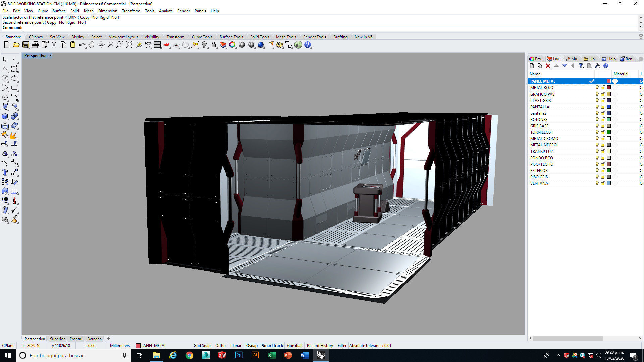The image size is (644, 362).
Task: Toggle lock for METAL CROMO layer
Action: point(603,139)
